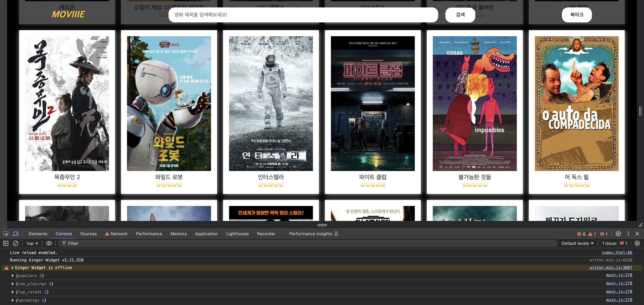644x305 pixels.
Task: Open the live expression eye icon
Action: point(49,243)
